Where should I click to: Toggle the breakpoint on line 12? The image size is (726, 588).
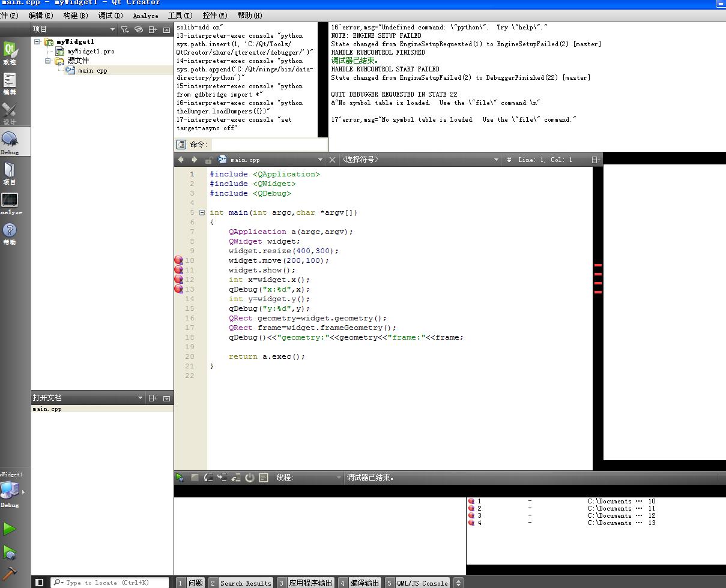(x=178, y=280)
